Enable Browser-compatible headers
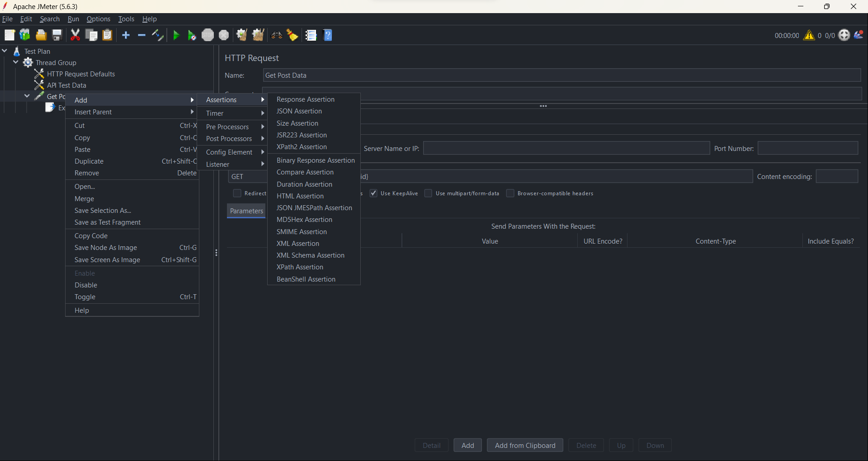The image size is (868, 461). (510, 193)
